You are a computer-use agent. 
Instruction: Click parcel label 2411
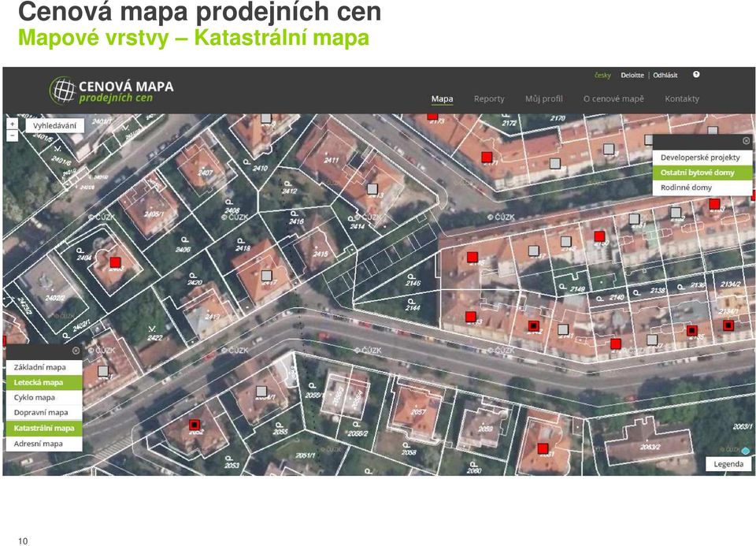[x=332, y=160]
